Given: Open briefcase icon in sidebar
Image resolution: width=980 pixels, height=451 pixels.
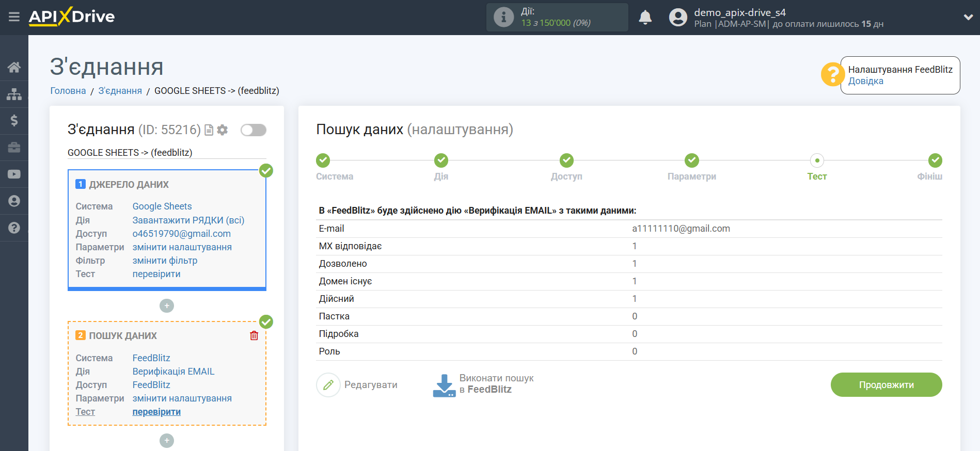Looking at the screenshot, I should coord(14,148).
